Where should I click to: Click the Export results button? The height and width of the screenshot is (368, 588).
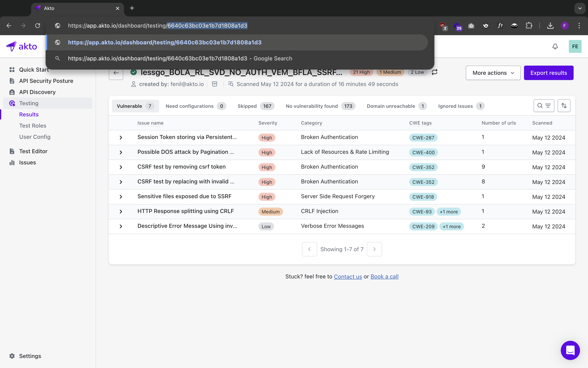tap(549, 73)
